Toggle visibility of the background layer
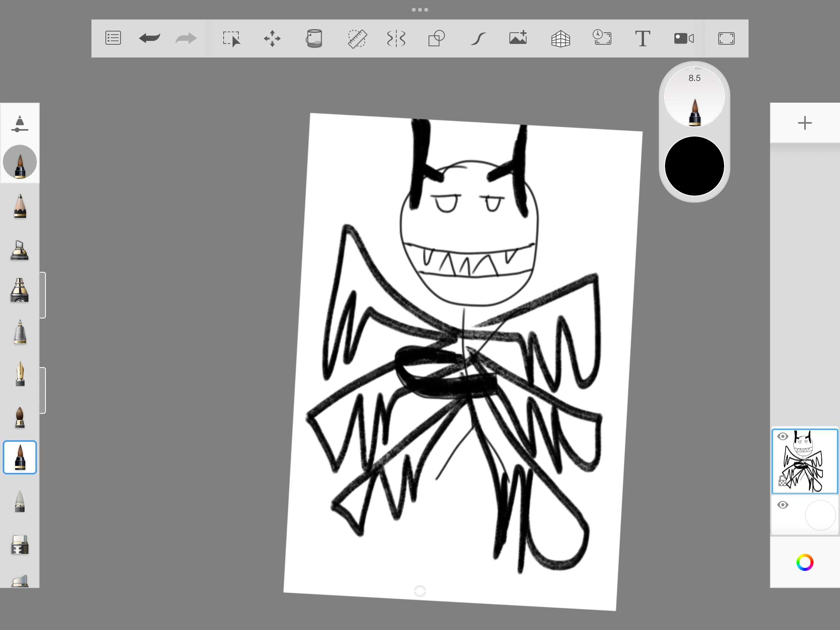 [783, 505]
